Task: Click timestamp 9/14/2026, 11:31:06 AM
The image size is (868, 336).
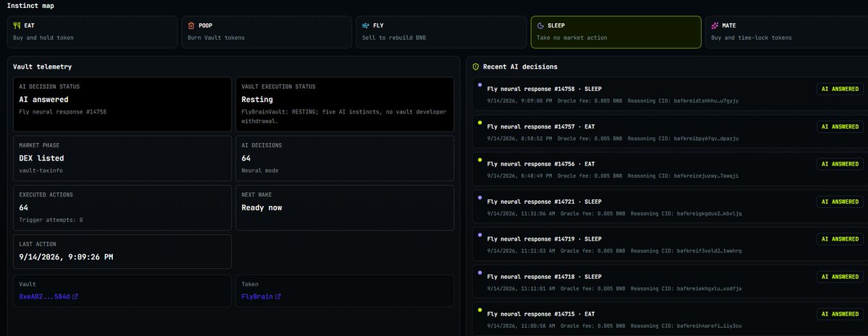Action: [522, 213]
